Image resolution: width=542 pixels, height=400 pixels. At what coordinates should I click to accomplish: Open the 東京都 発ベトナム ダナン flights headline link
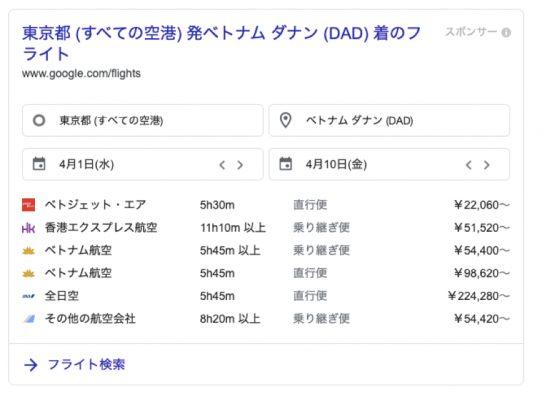pos(222,43)
